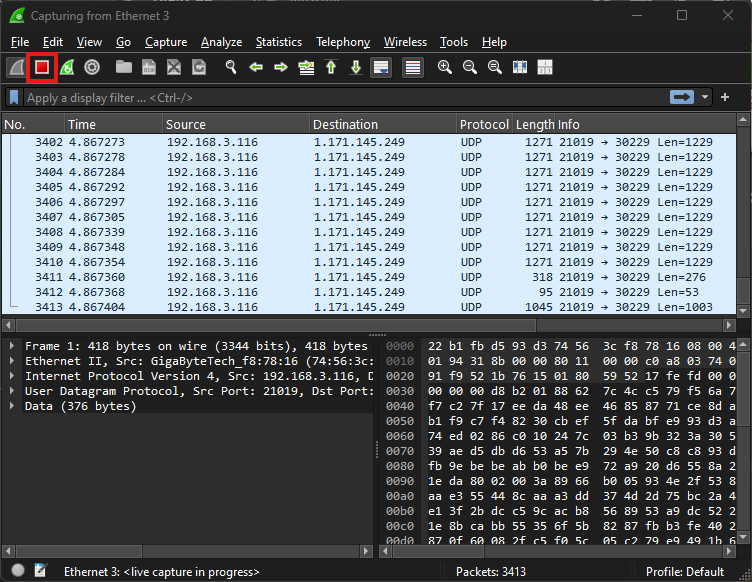Save this capture file icon
Image resolution: width=752 pixels, height=582 pixels.
[149, 68]
